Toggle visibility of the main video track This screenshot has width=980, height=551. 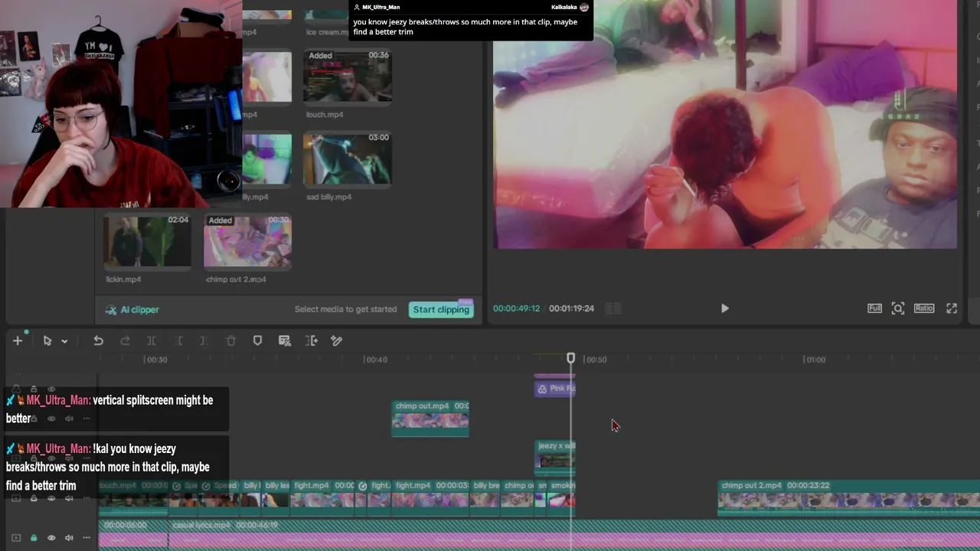tap(51, 499)
